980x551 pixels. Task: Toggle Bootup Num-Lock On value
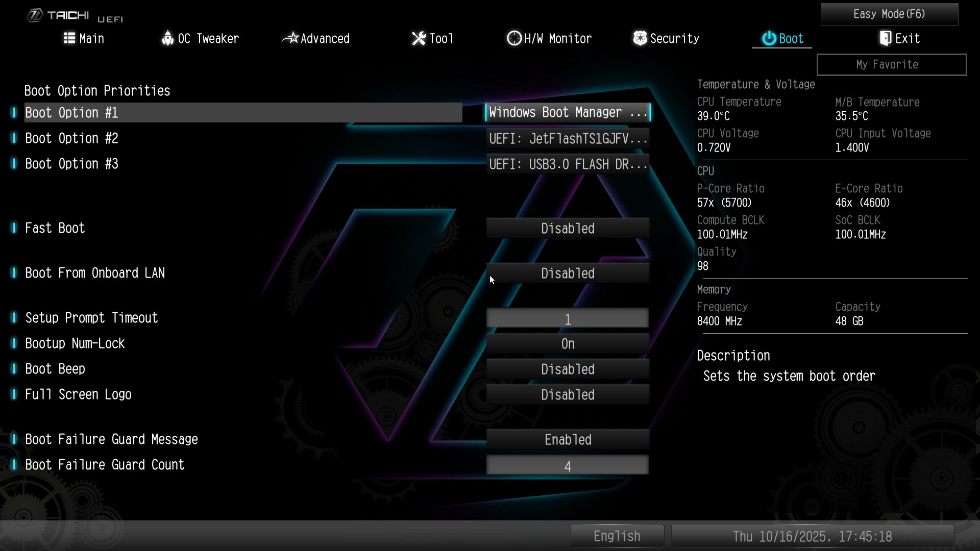[x=567, y=343]
